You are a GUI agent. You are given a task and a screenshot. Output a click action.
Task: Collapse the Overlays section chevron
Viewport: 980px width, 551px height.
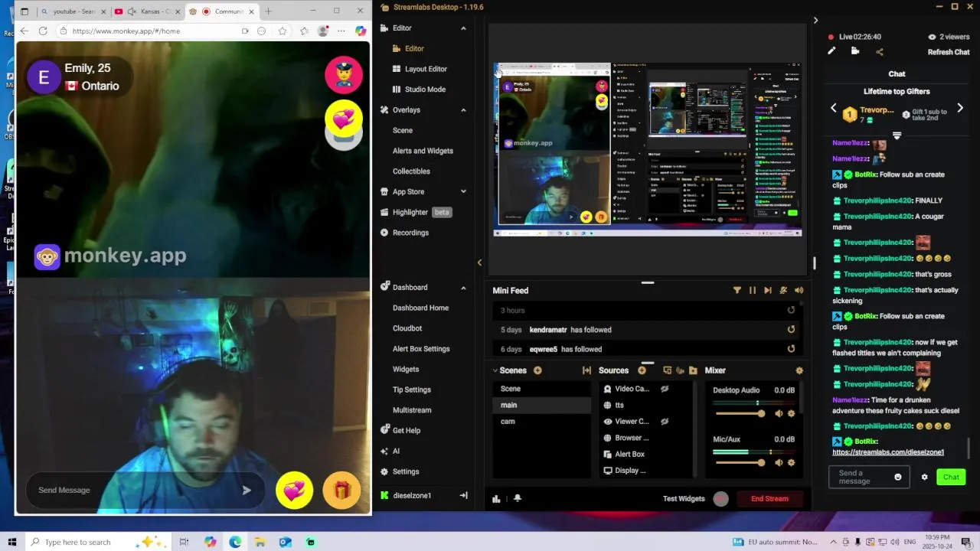click(x=463, y=110)
